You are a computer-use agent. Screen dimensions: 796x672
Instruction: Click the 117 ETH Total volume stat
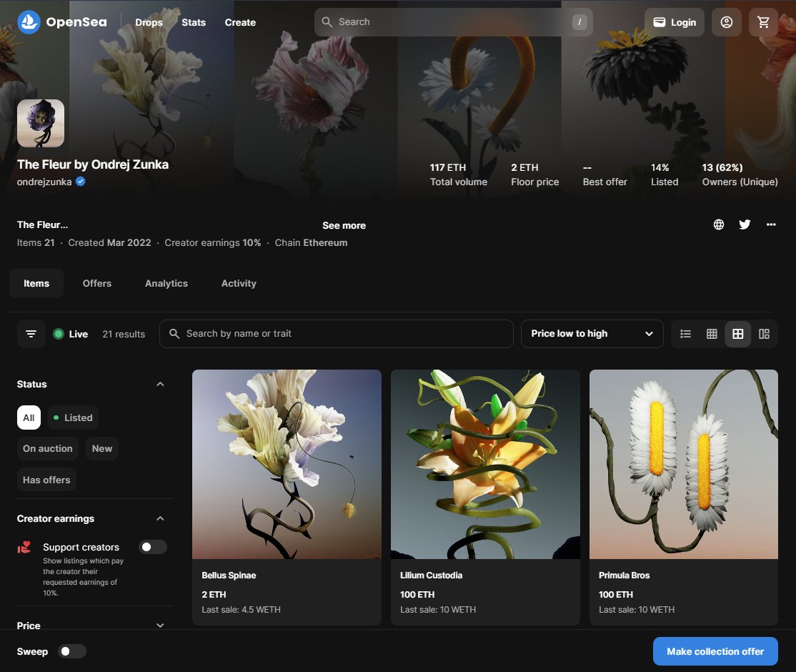pos(459,174)
